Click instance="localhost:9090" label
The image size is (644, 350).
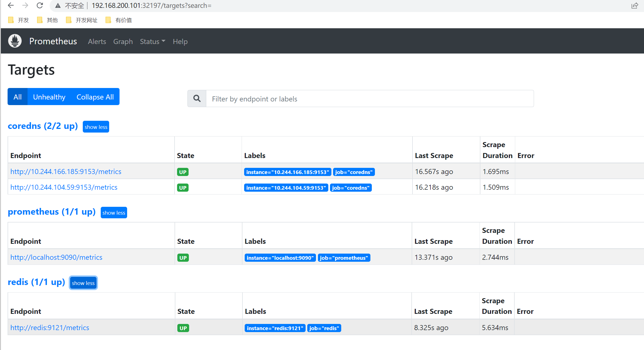(x=280, y=258)
